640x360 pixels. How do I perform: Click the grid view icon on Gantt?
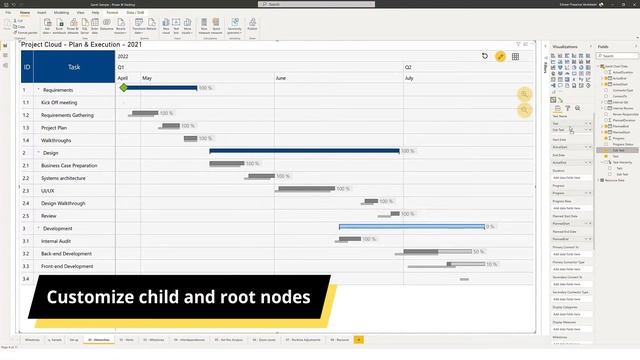[x=516, y=57]
